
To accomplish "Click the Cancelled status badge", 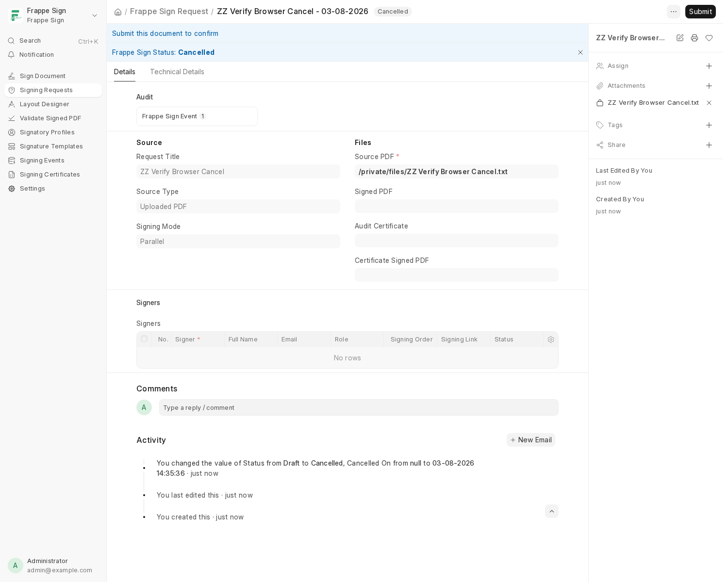I will 393,12.
